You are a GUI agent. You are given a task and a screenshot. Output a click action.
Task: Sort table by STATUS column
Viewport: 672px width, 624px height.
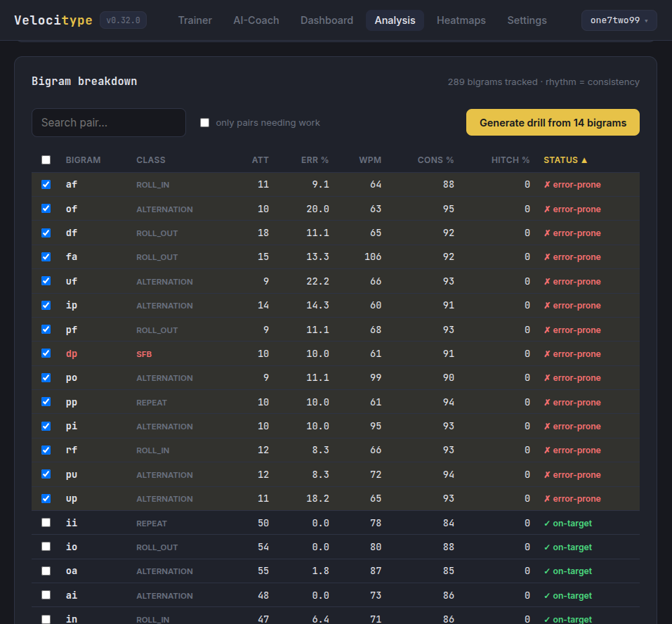[x=565, y=160]
